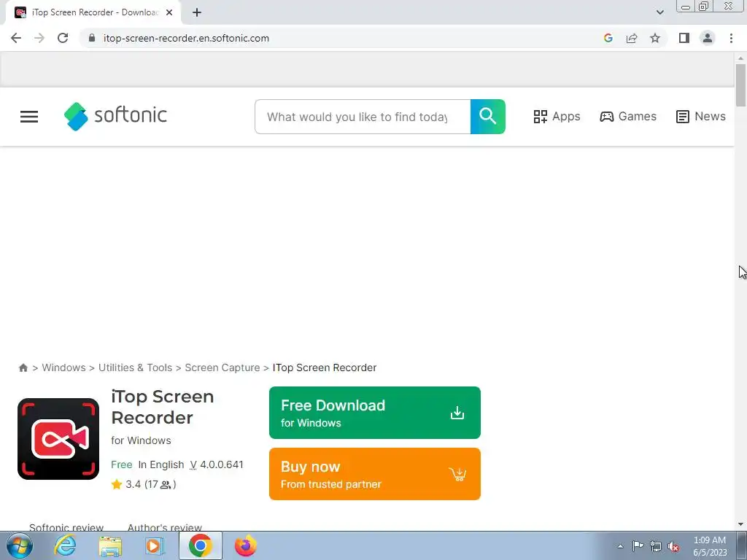747x560 pixels.
Task: Launch Internet Explorer from taskbar
Action: 65,545
